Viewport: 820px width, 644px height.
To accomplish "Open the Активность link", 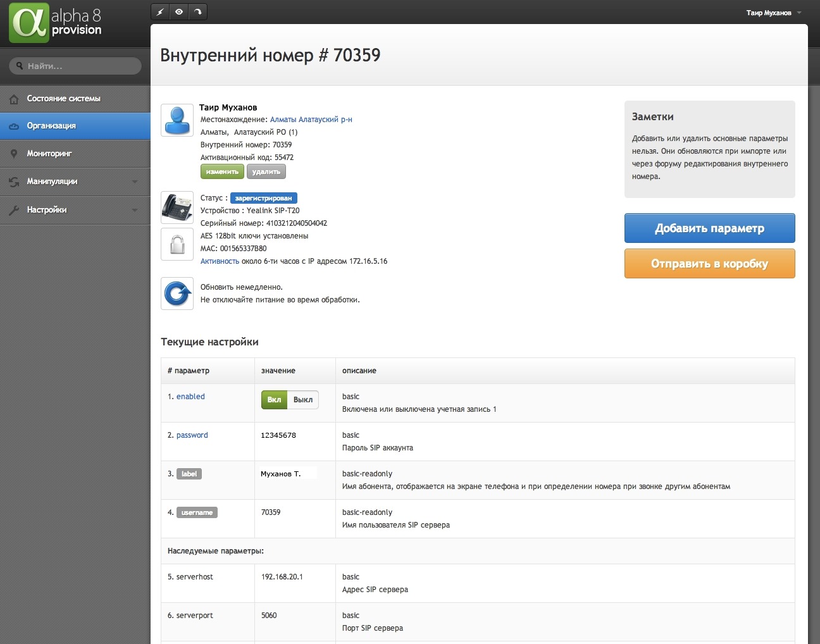I will coord(220,261).
